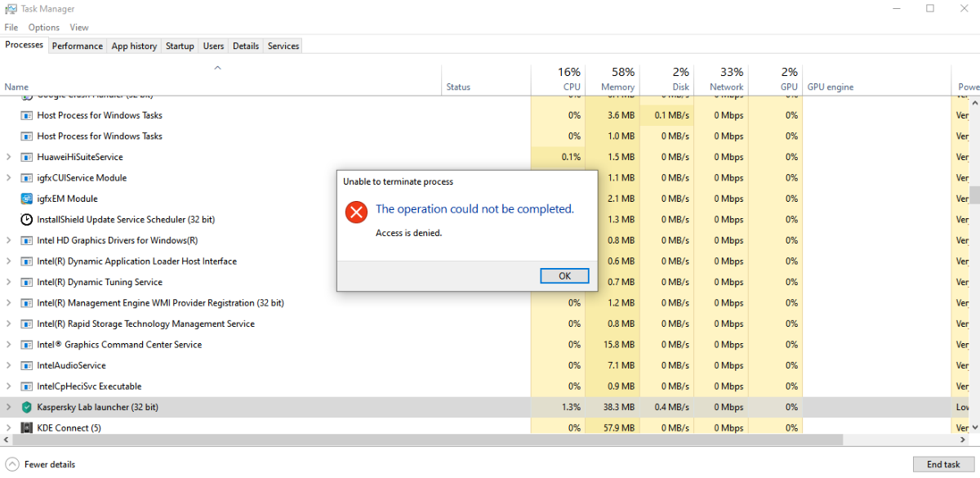Open the File menu
Screen dimensions: 980x478
[x=11, y=27]
